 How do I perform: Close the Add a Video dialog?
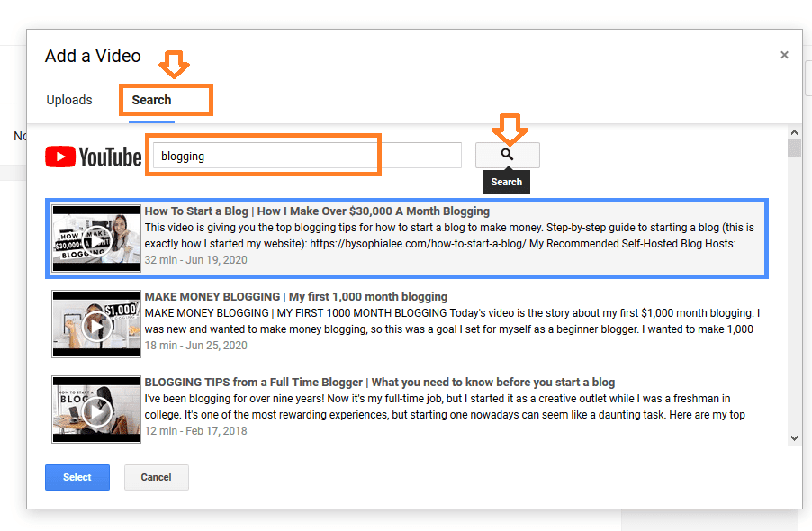pos(784,54)
